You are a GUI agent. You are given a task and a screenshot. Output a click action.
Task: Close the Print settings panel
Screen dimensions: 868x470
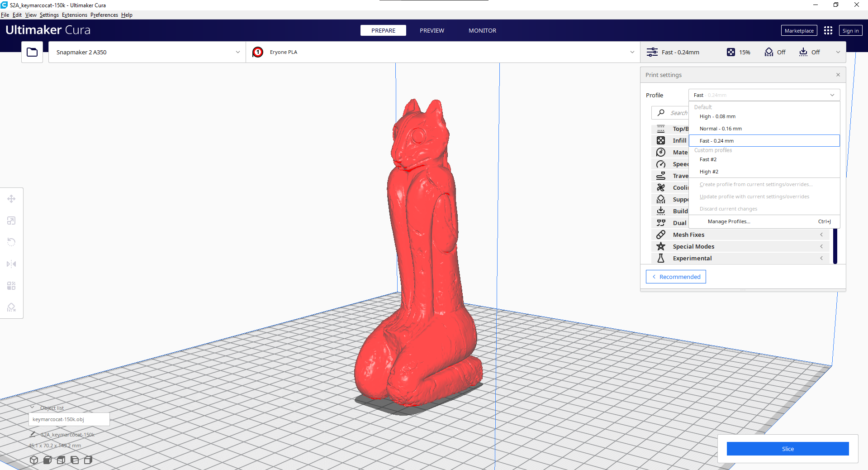click(x=838, y=75)
